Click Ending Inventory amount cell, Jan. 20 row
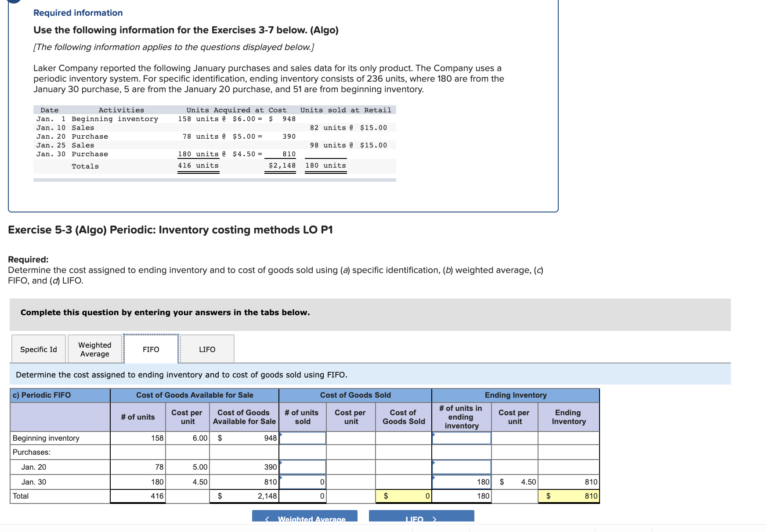The image size is (766, 532). click(x=569, y=467)
